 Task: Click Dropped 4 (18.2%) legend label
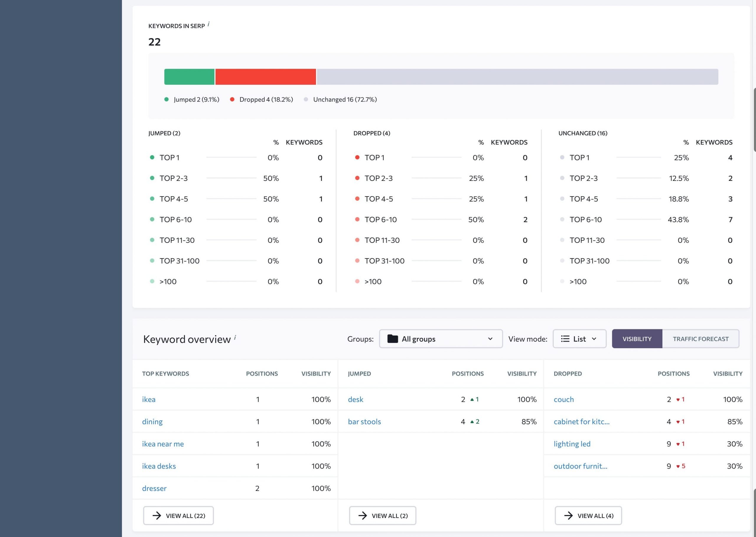pyautogui.click(x=266, y=99)
